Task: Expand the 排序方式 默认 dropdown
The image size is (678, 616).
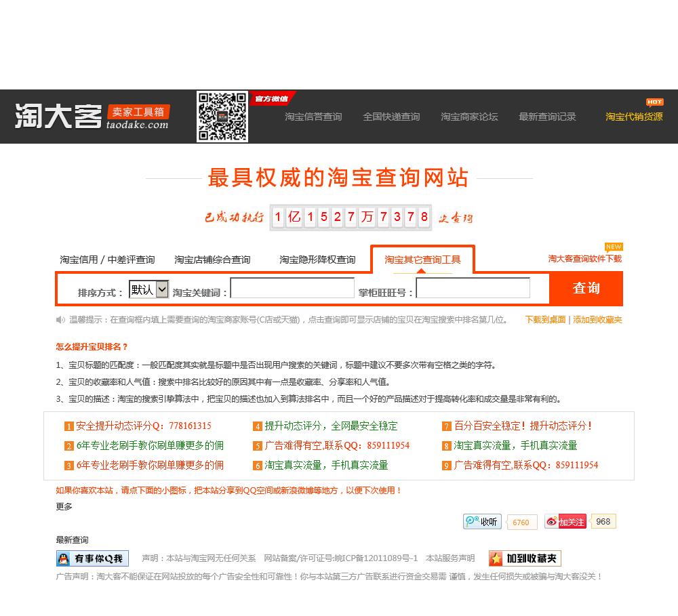Action: point(148,289)
